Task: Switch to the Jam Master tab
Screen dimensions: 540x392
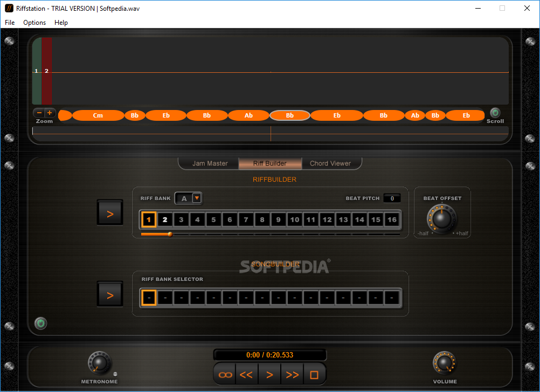Action: click(x=210, y=163)
